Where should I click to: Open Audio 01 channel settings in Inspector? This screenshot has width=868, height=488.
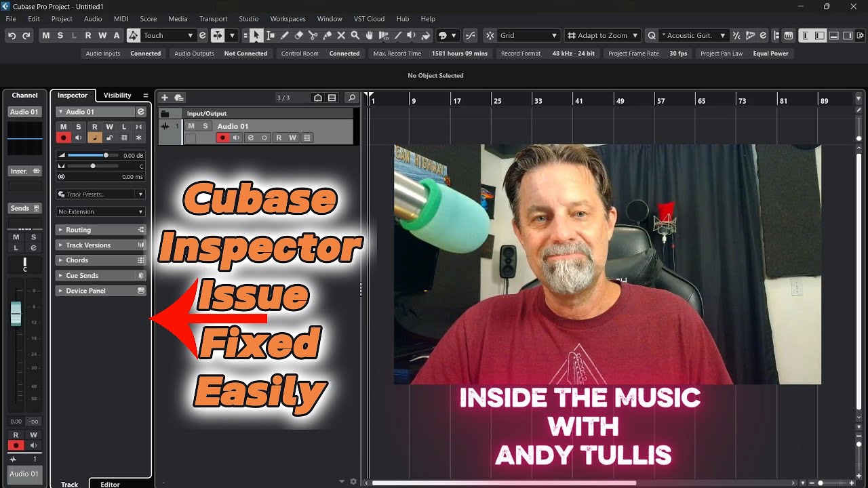click(x=141, y=112)
